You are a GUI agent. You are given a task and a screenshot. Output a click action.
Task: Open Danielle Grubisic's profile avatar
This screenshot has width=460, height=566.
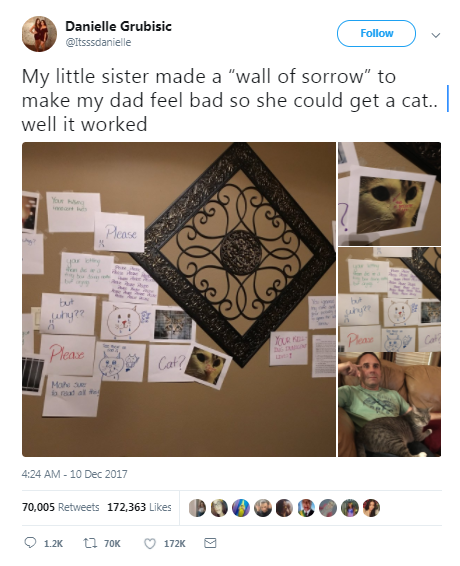click(39, 34)
